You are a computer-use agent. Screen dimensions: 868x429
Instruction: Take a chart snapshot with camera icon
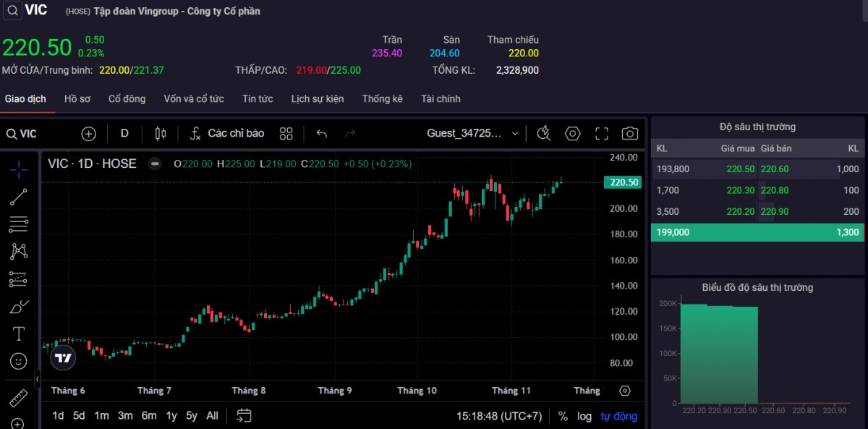pyautogui.click(x=630, y=134)
